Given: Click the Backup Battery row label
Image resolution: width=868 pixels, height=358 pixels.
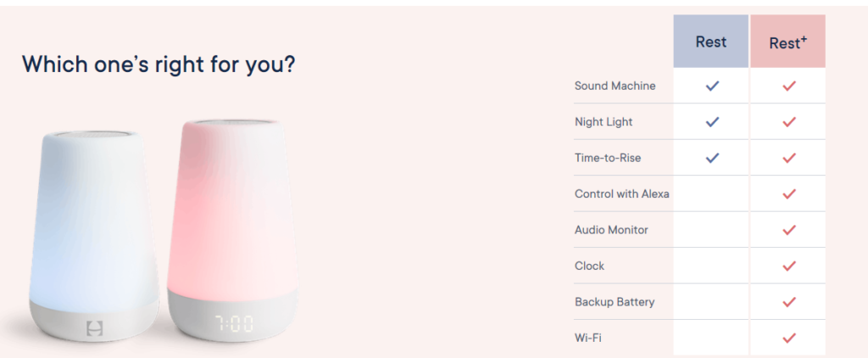Looking at the screenshot, I should pos(615,302).
